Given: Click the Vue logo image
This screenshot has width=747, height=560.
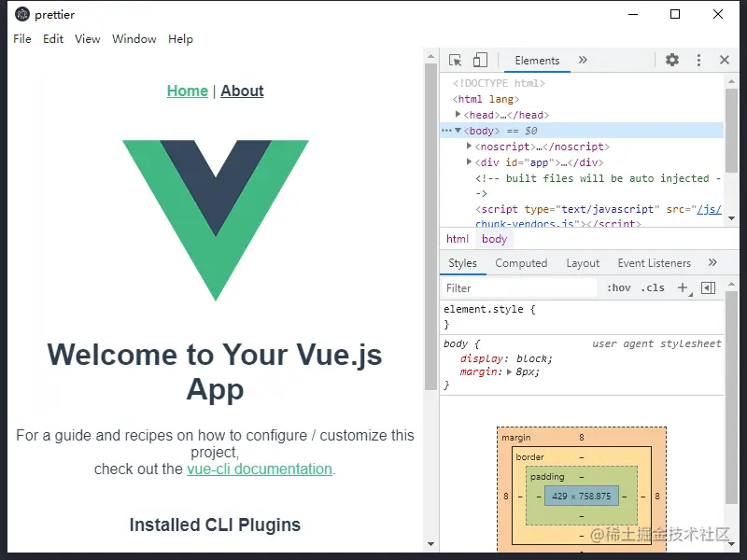Looking at the screenshot, I should (x=216, y=220).
